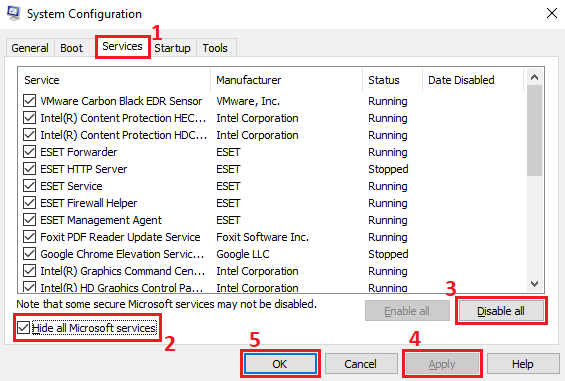
Task: Click the System Configuration title bar icon
Action: (x=13, y=13)
